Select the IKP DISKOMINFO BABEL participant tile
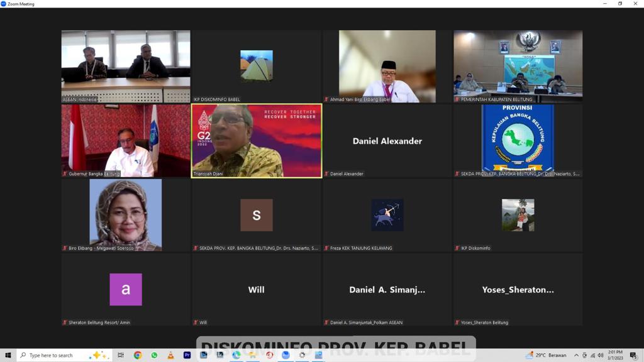Image resolution: width=644 pixels, height=362 pixels. click(257, 66)
